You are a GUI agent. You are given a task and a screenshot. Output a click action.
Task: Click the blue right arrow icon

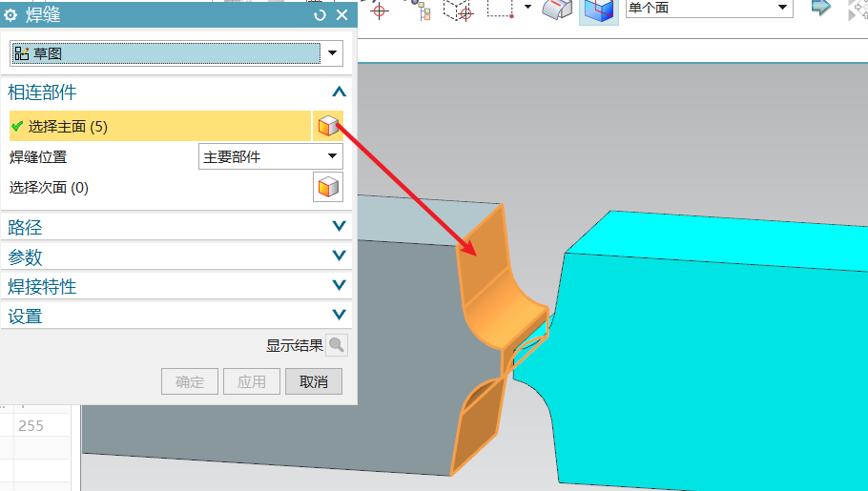point(821,8)
